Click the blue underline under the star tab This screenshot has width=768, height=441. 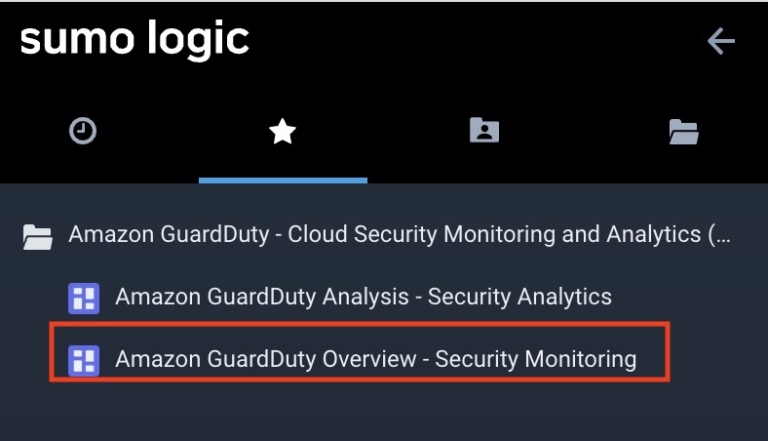[283, 180]
